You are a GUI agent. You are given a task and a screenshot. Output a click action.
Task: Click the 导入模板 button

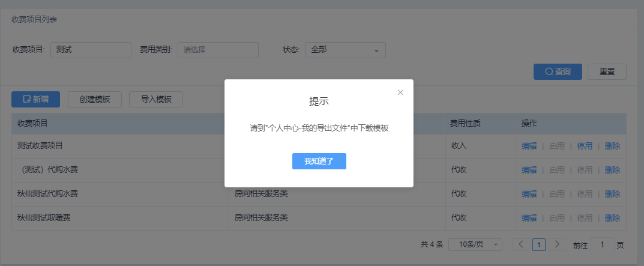[x=155, y=99]
